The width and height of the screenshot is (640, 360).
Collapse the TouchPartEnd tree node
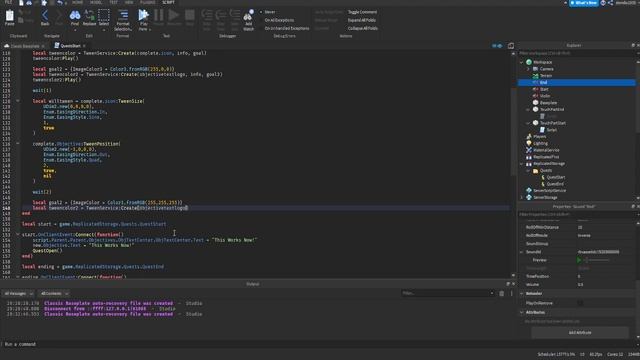point(528,109)
